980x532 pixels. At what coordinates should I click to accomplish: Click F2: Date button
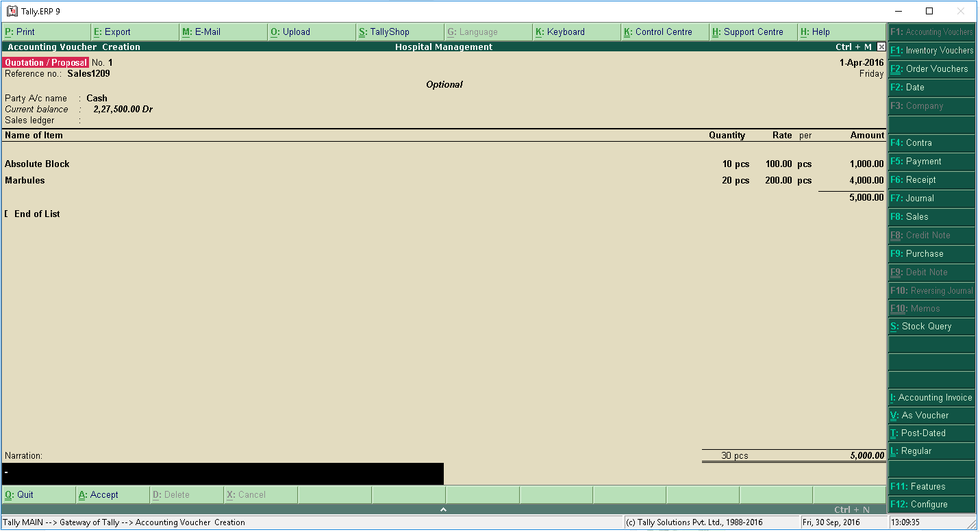tap(931, 88)
